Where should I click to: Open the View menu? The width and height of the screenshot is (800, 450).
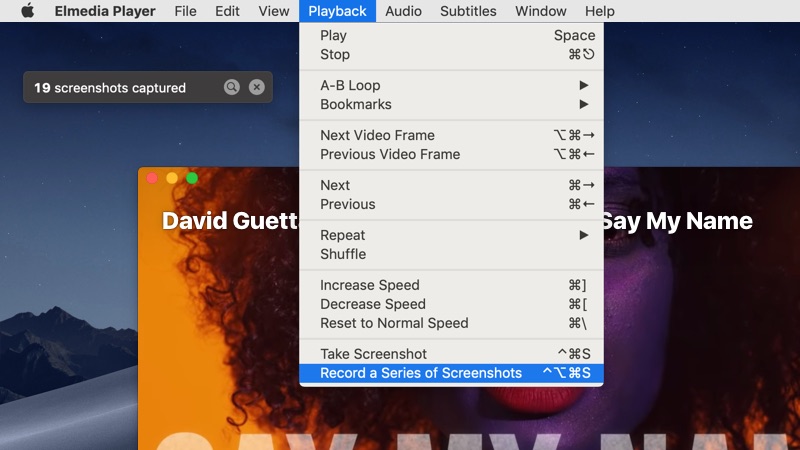pos(273,11)
